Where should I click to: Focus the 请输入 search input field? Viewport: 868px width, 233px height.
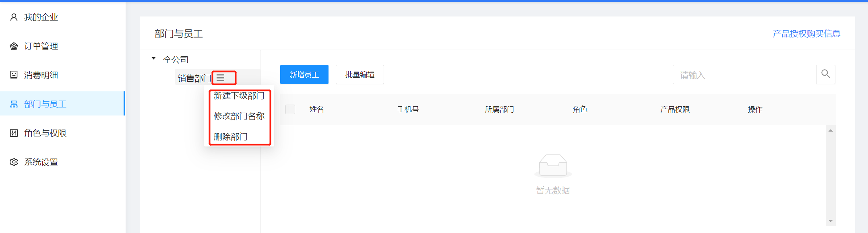pyautogui.click(x=744, y=74)
